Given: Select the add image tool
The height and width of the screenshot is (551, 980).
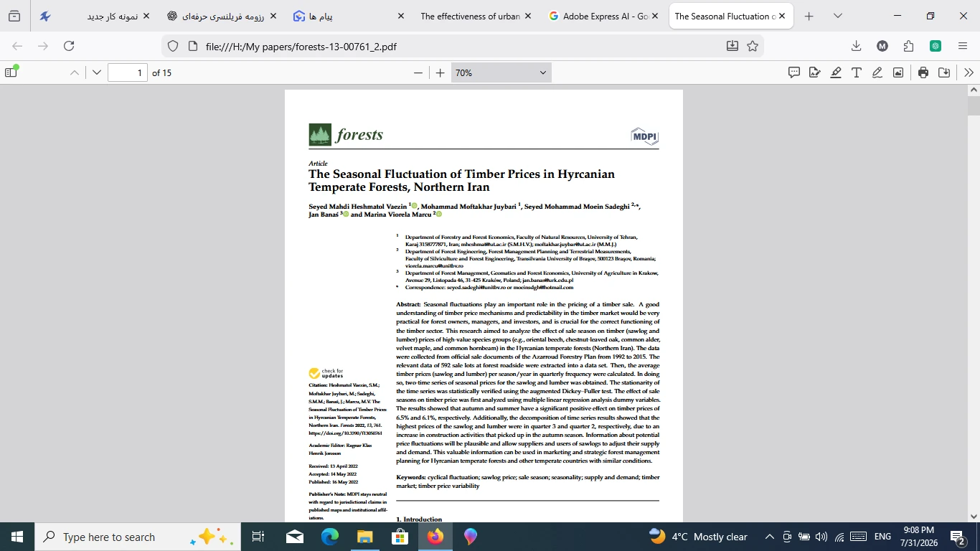Looking at the screenshot, I should click(x=898, y=72).
